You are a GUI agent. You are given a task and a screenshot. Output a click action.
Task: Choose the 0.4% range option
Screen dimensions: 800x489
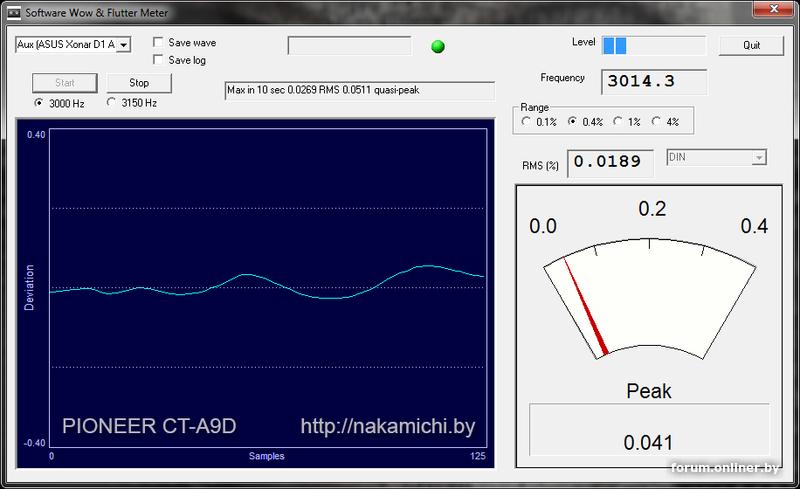pos(573,122)
